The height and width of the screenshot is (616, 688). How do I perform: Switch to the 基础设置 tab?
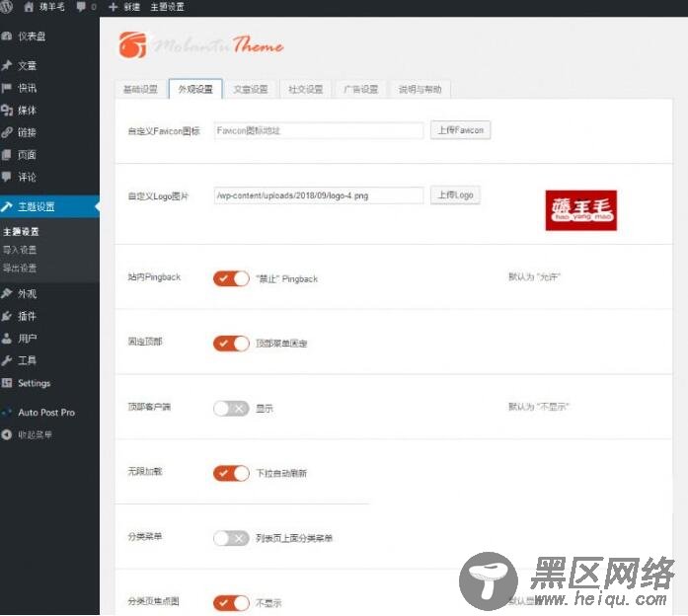pyautogui.click(x=140, y=89)
